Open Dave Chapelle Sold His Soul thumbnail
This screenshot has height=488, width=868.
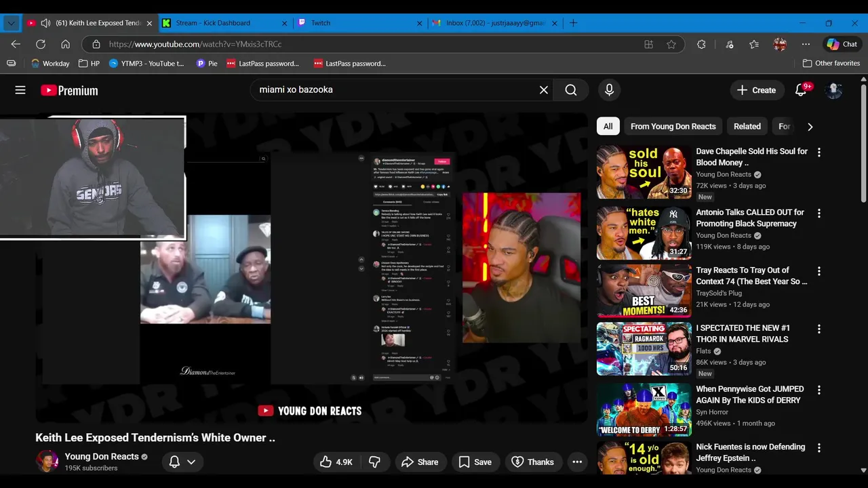click(644, 171)
